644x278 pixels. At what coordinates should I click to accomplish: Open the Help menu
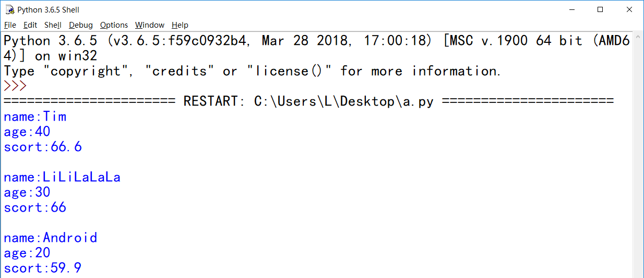(x=180, y=25)
